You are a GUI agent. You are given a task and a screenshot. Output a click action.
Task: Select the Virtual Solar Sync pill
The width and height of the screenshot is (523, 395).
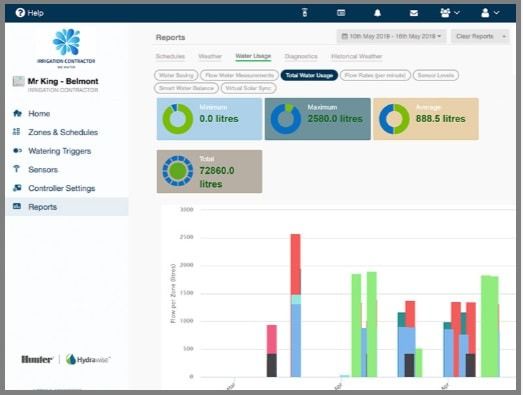[248, 88]
